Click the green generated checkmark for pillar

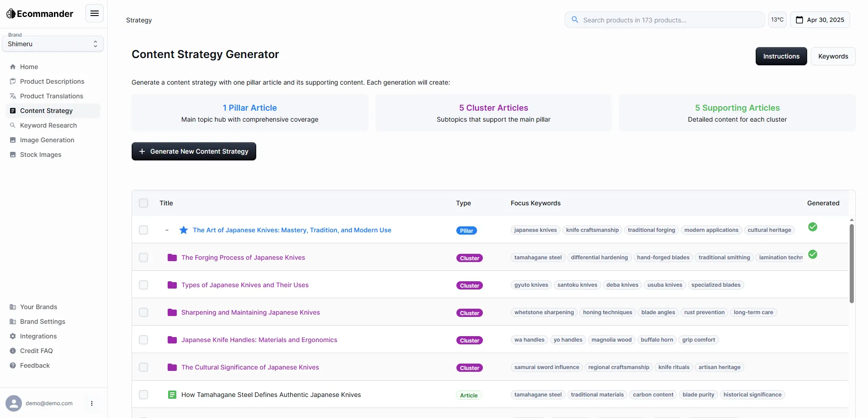tap(813, 227)
